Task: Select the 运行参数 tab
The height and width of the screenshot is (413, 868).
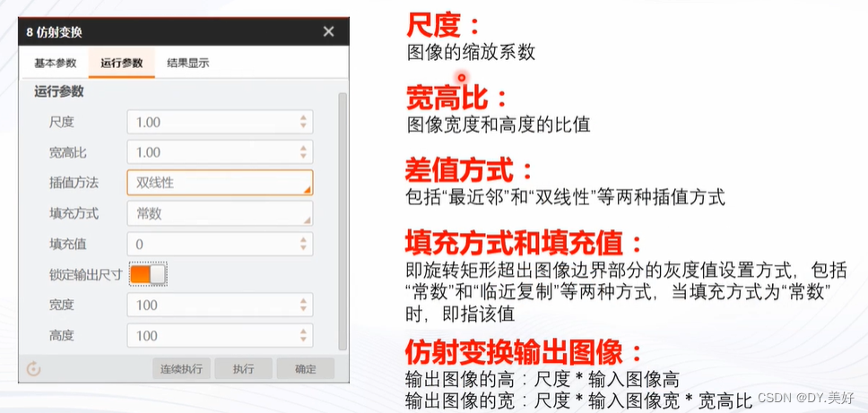Action: [122, 63]
